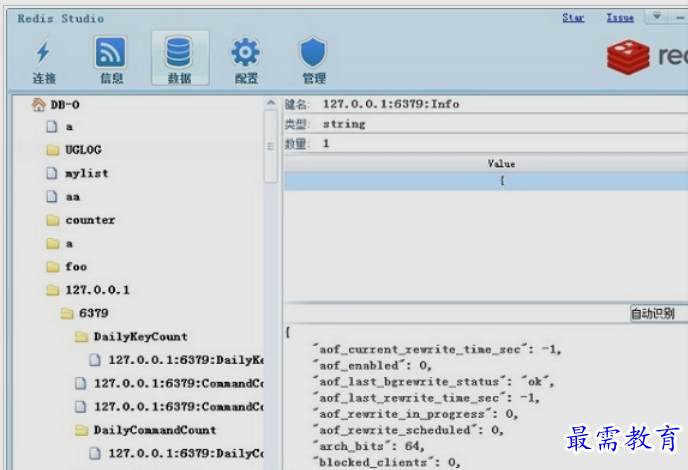
Task: Click the aof_rewrite_scheduled line
Action: pyautogui.click(x=408, y=430)
